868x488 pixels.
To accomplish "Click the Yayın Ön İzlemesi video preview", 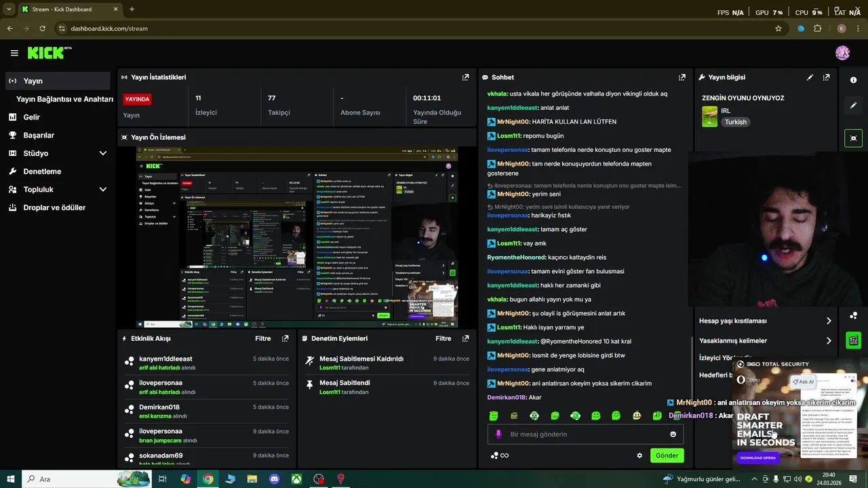I will 297,237.
